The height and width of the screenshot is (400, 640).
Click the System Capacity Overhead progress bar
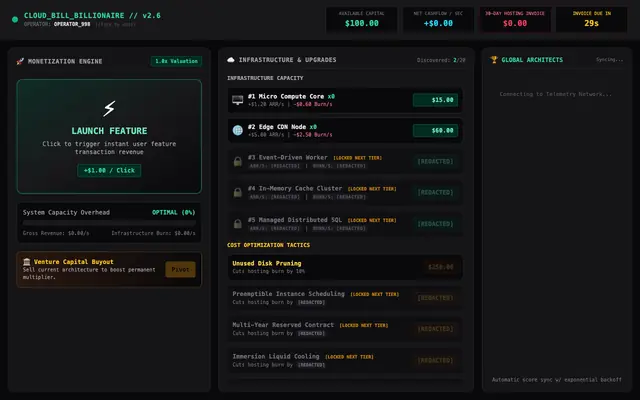click(x=109, y=223)
